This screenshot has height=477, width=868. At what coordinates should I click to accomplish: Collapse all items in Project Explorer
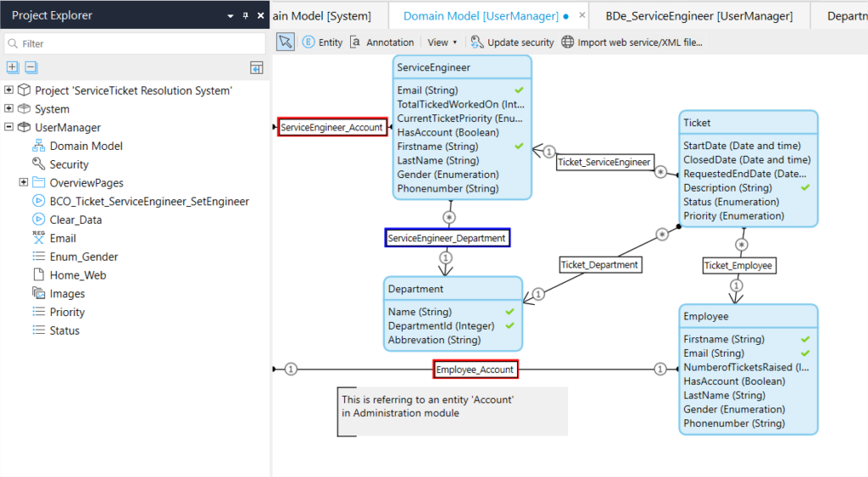(x=31, y=67)
